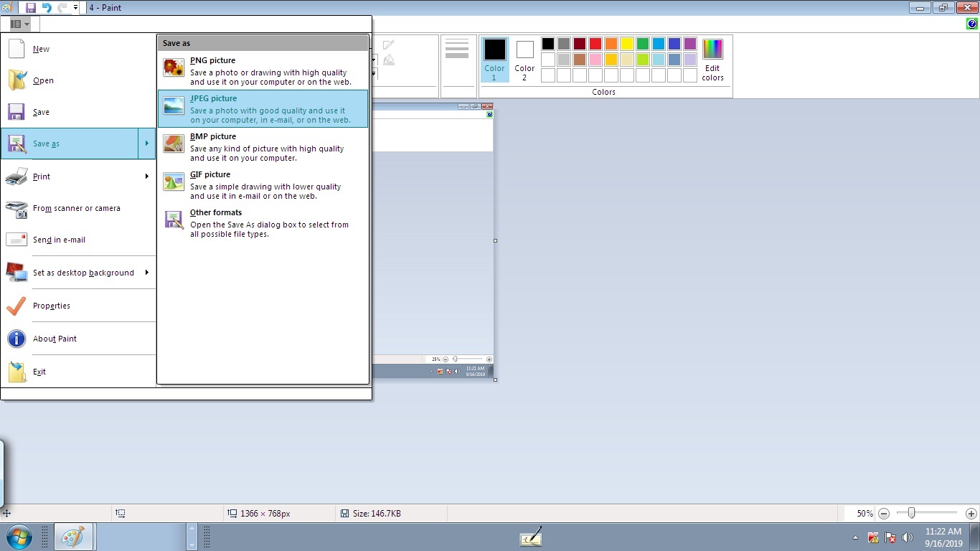Image resolution: width=980 pixels, height=551 pixels.
Task: Select the Color 1 button
Action: pyautogui.click(x=494, y=60)
